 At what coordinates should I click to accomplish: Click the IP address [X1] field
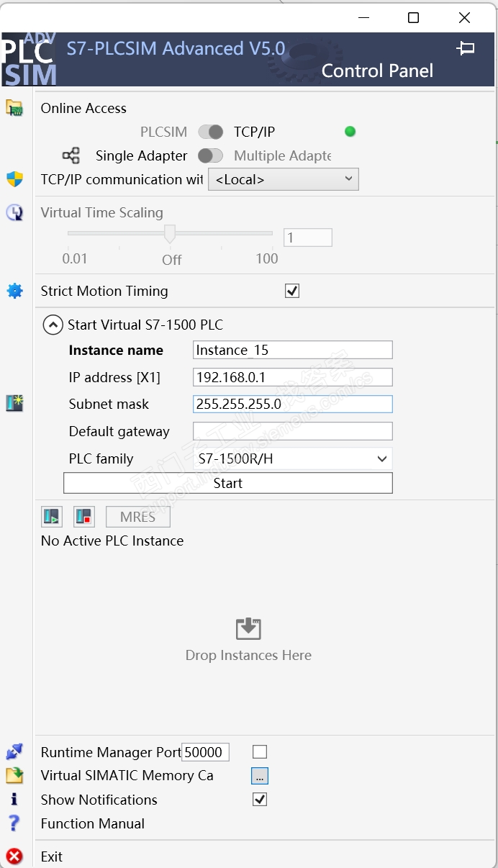point(293,377)
